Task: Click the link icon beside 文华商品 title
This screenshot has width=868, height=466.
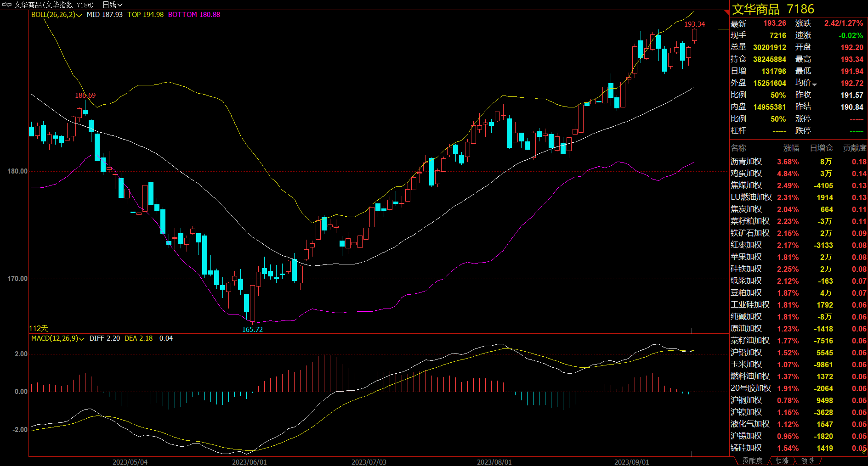Action: pyautogui.click(x=6, y=5)
